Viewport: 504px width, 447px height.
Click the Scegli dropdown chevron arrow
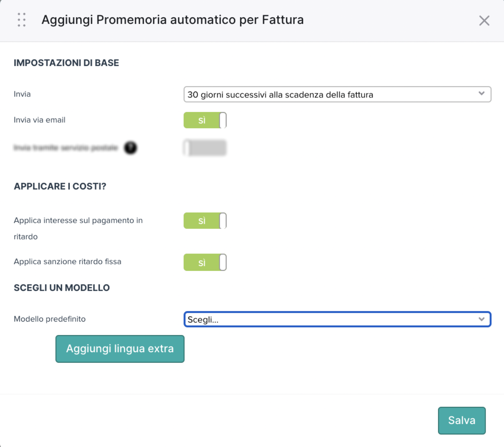481,319
